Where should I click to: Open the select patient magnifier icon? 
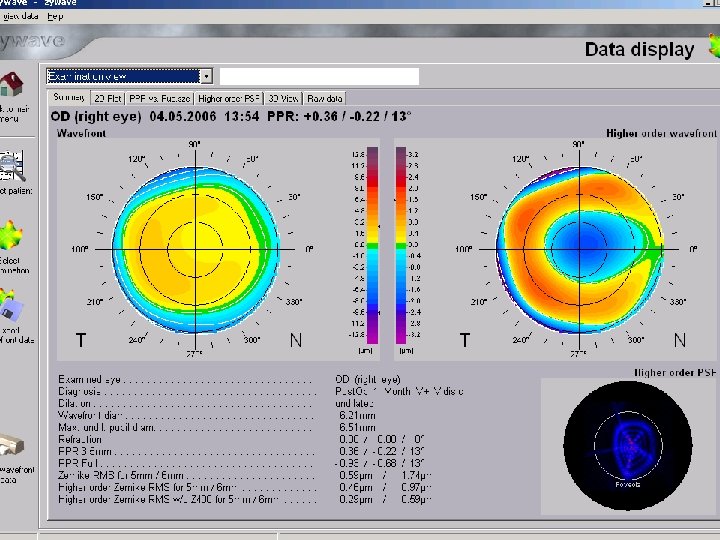point(12,164)
